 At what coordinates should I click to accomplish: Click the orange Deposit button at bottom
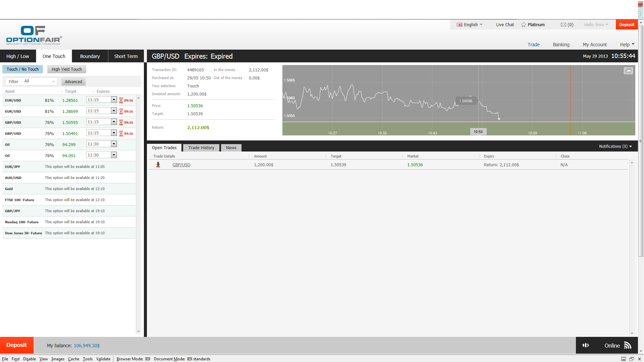point(16,345)
